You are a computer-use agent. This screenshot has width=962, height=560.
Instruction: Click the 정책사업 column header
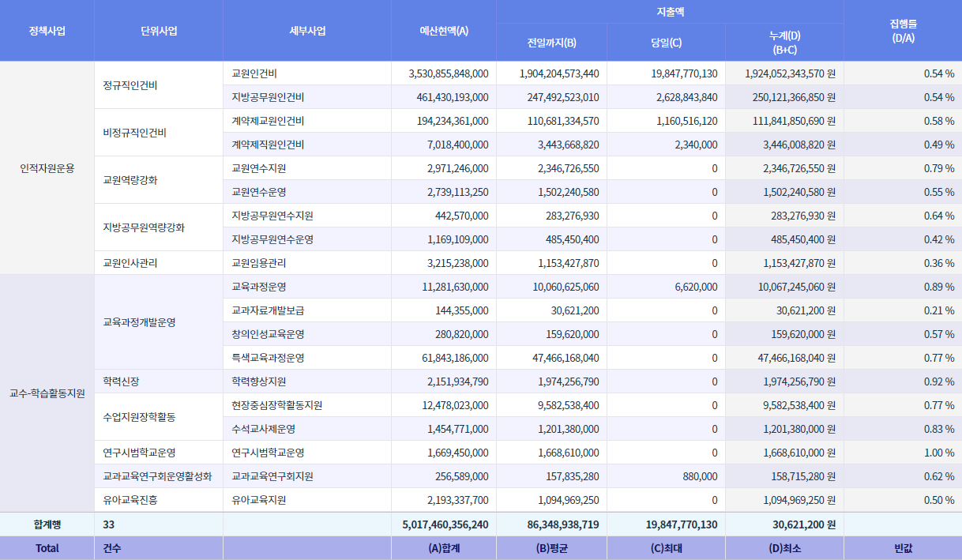47,31
